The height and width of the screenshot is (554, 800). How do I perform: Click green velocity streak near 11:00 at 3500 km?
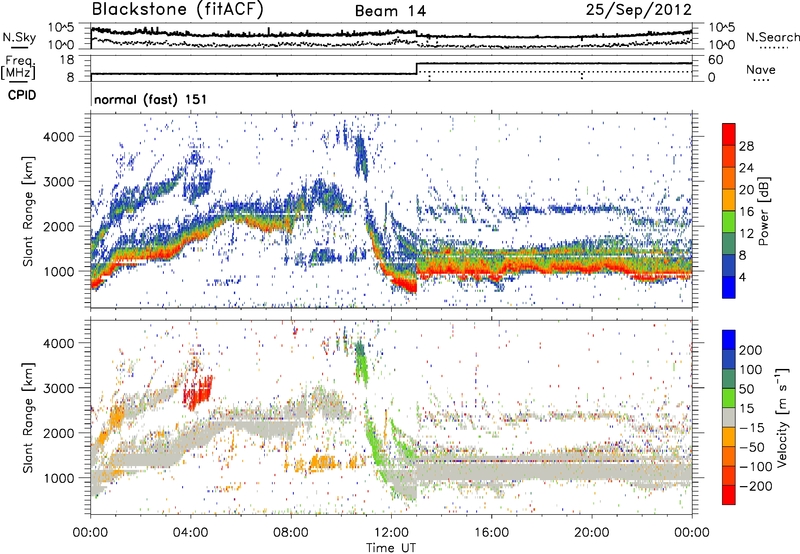coord(361,363)
